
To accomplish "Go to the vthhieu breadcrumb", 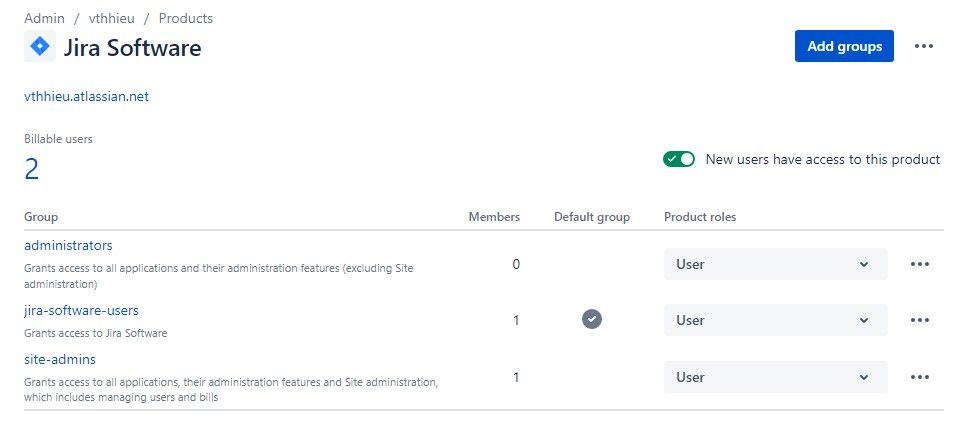I will pyautogui.click(x=111, y=18).
